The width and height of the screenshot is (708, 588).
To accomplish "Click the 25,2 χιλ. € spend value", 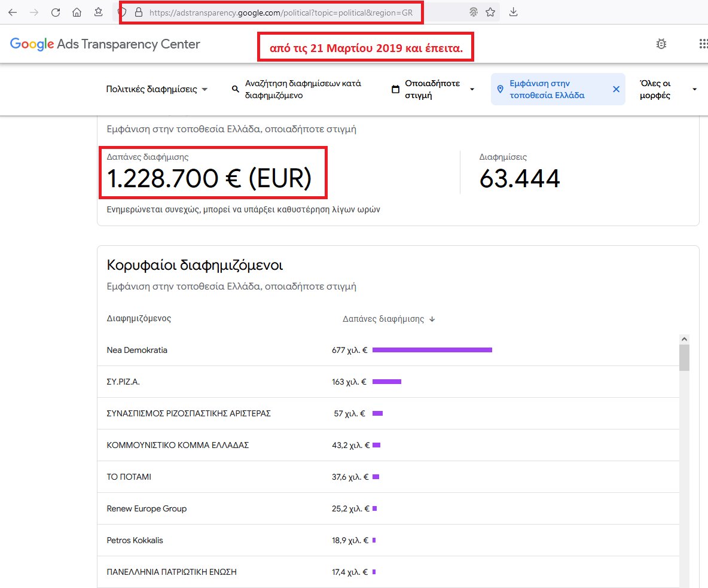I will click(x=350, y=508).
